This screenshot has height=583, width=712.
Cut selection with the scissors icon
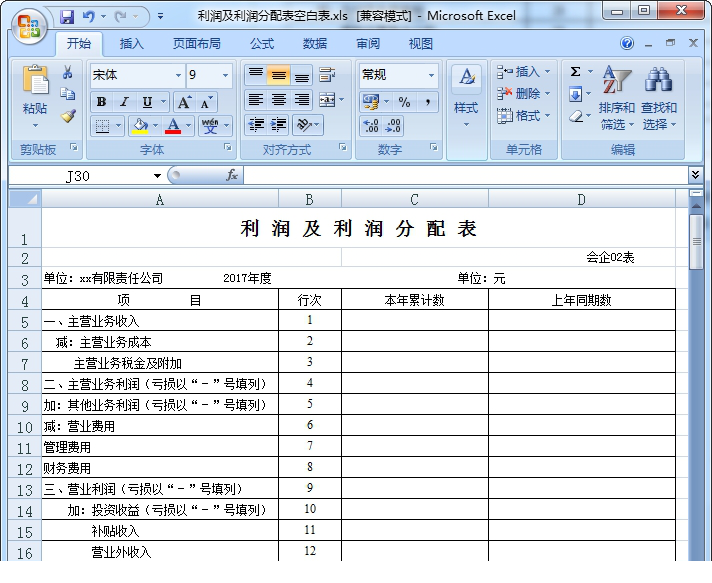68,72
